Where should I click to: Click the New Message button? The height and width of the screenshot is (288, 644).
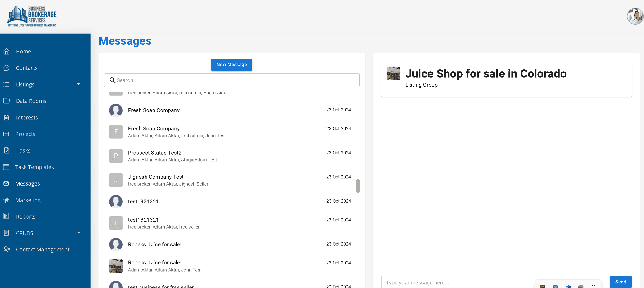231,65
